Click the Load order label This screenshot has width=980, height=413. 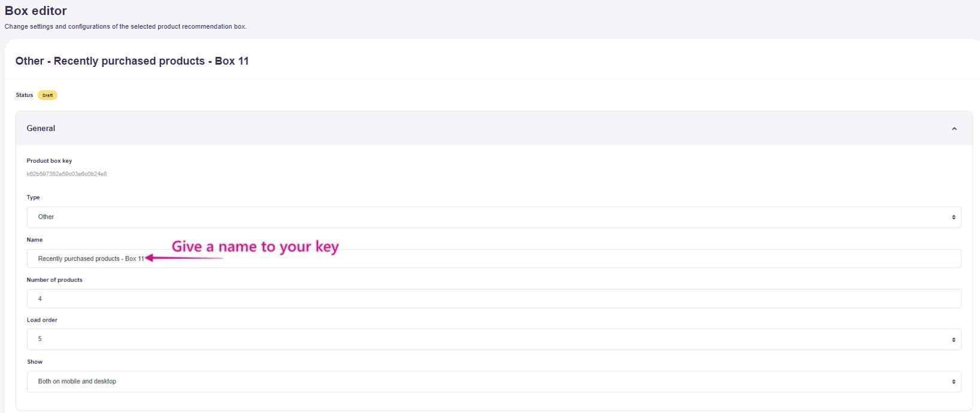click(42, 320)
